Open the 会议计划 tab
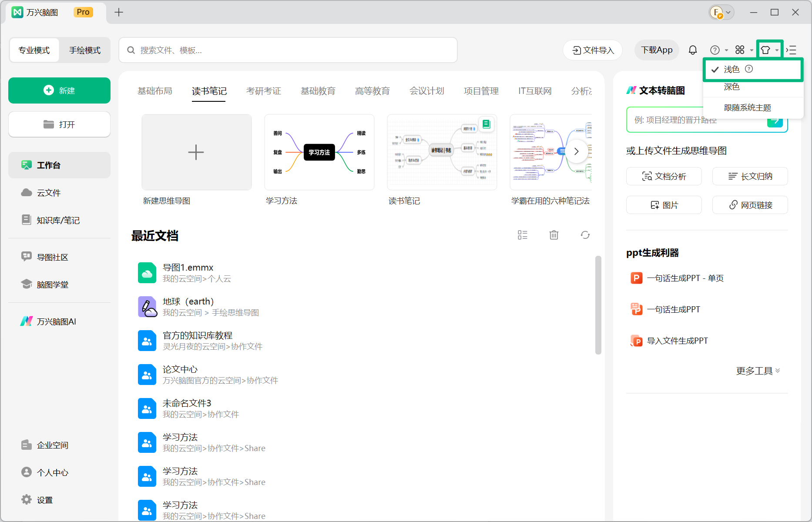The height and width of the screenshot is (522, 812). coord(427,91)
